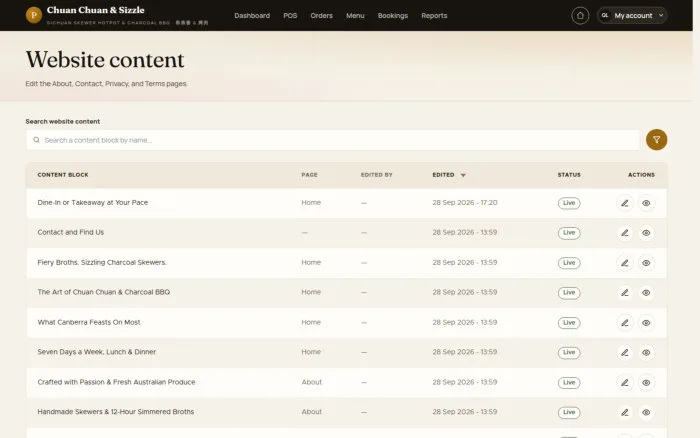Click the round P logo badge
This screenshot has height=438, width=700.
(x=34, y=15)
